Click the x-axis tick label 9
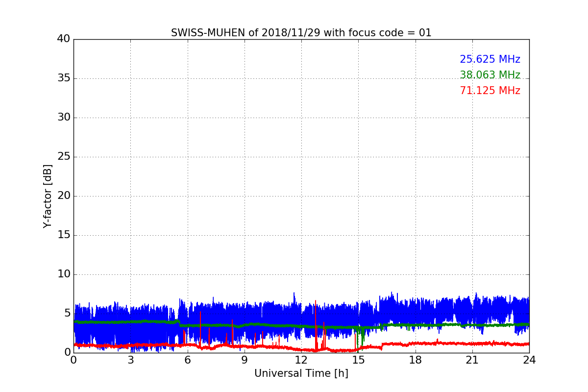 pyautogui.click(x=245, y=360)
